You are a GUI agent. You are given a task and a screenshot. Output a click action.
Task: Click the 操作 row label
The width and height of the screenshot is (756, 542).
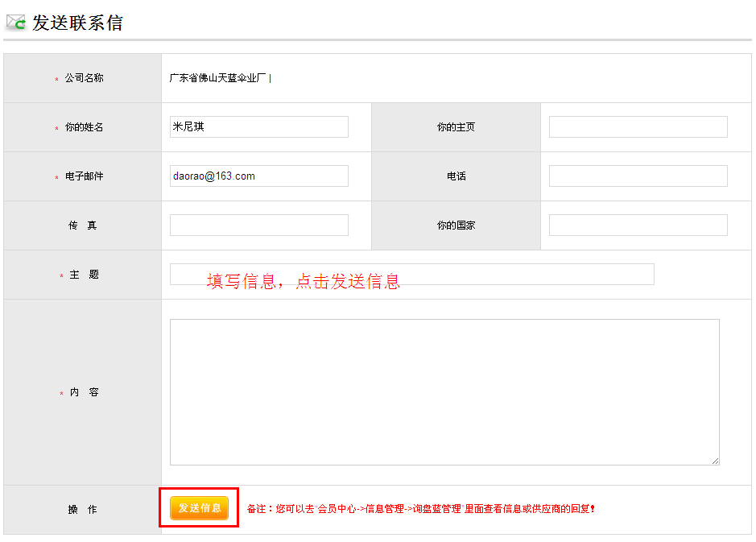coord(81,507)
